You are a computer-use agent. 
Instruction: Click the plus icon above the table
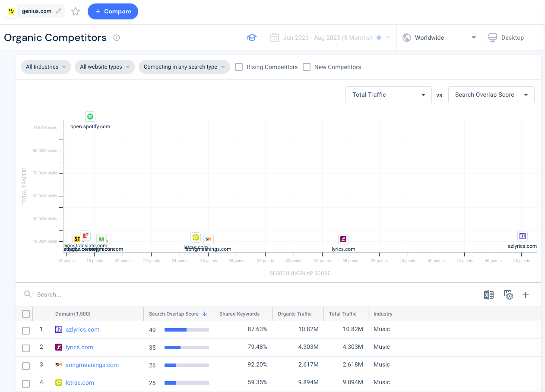pyautogui.click(x=526, y=295)
